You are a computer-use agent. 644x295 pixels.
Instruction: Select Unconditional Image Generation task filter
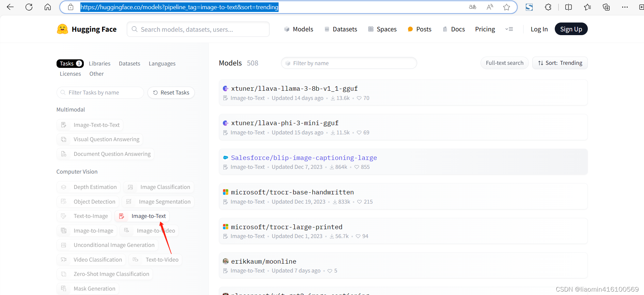click(x=107, y=245)
